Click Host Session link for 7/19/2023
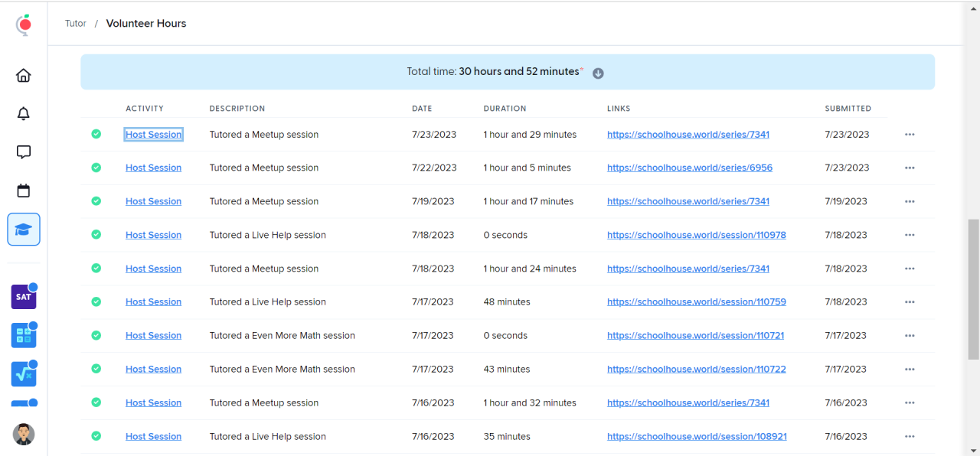This screenshot has width=980, height=456. (x=153, y=201)
